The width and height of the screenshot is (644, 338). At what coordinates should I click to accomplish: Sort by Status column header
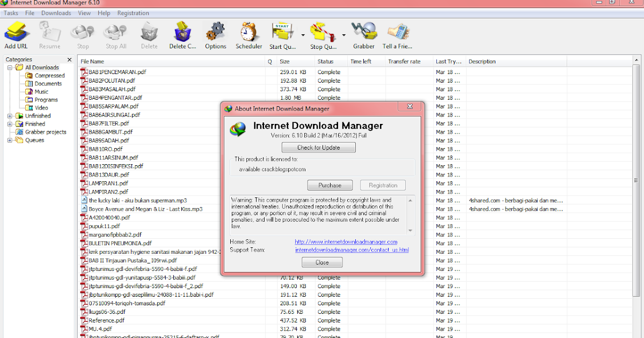pyautogui.click(x=331, y=62)
